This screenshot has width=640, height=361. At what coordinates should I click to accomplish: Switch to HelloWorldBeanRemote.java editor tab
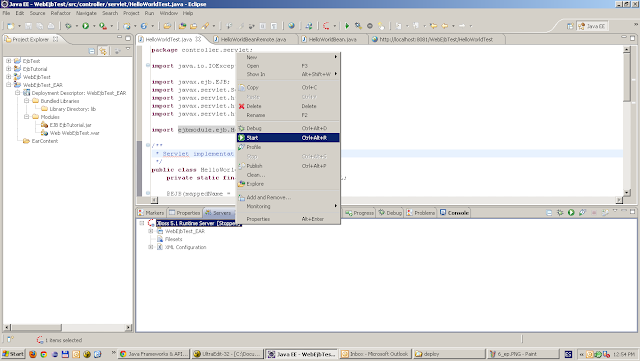(253, 39)
